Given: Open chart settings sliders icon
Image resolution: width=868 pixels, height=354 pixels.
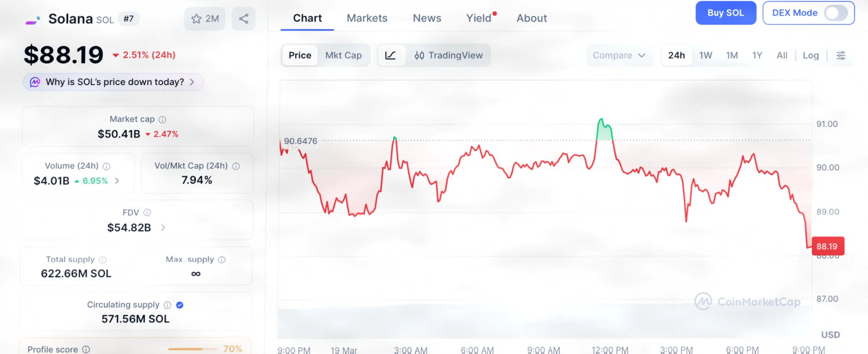Looking at the screenshot, I should (841, 55).
